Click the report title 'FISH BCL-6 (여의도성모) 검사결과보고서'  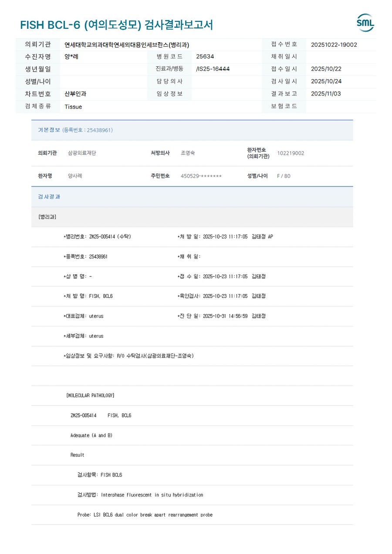[116, 25]
